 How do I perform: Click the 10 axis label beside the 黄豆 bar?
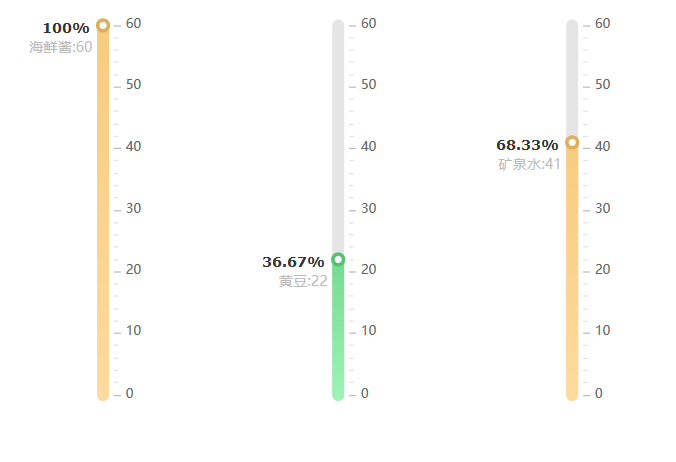(368, 331)
